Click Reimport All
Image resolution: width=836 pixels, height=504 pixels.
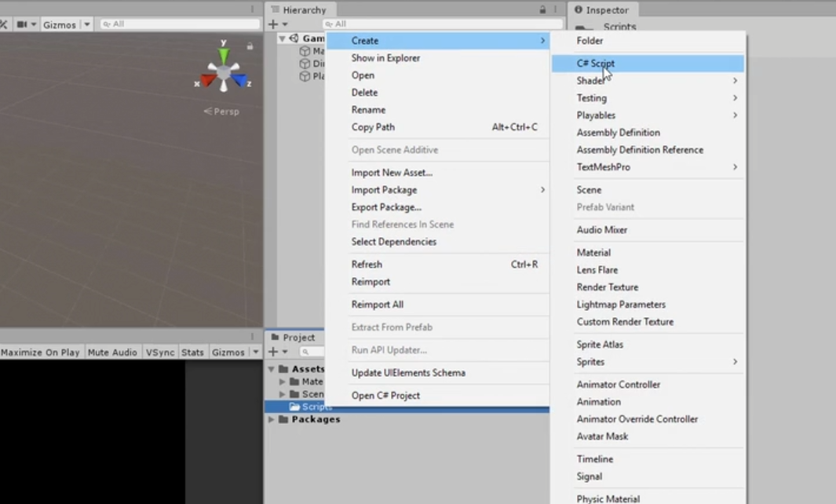(377, 304)
